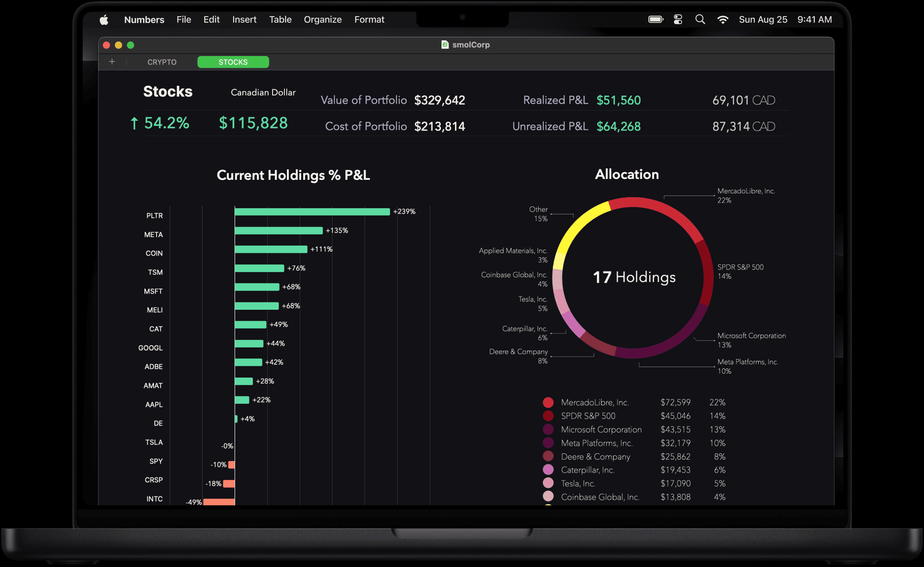Select the Deere & Company $25,862 cell
The image size is (924, 567).
tap(675, 457)
